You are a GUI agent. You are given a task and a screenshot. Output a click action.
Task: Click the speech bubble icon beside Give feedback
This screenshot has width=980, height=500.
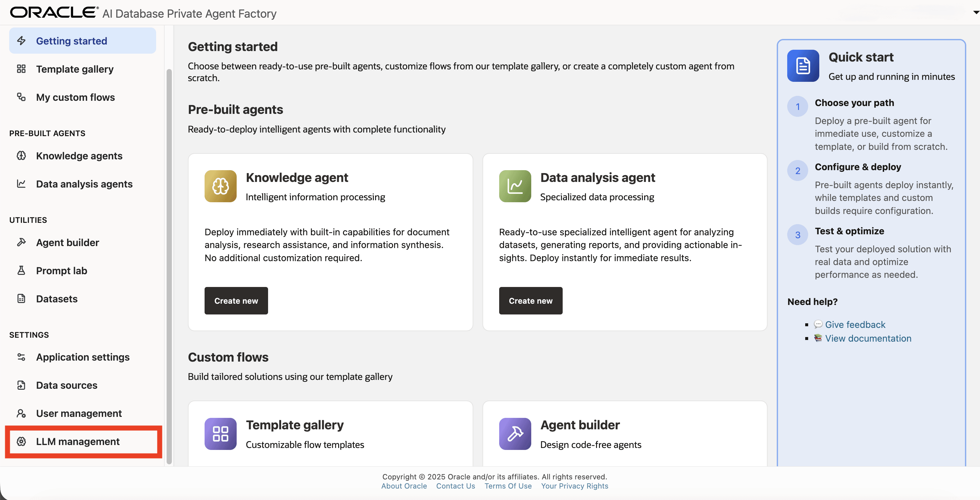(x=818, y=324)
